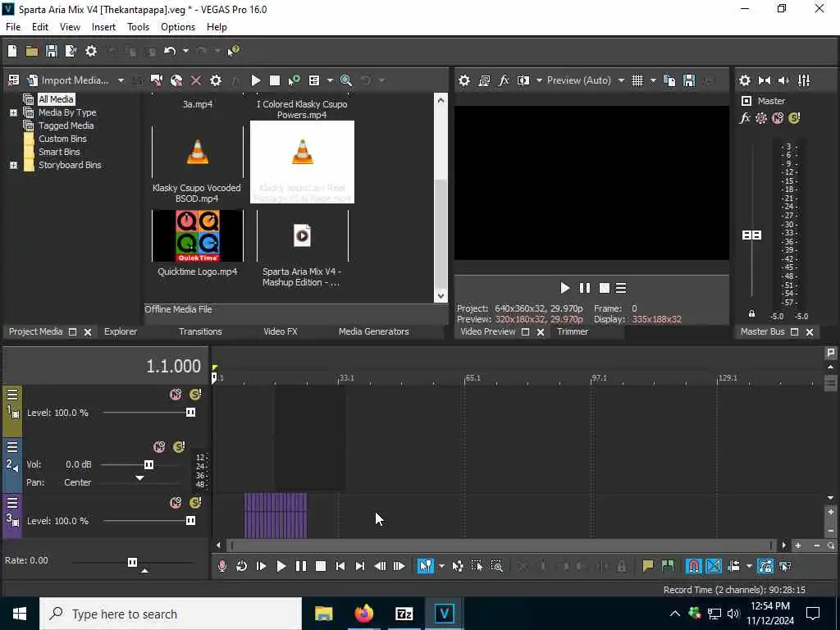The image size is (840, 630).
Task: Mute video track 1
Action: [x=176, y=395]
